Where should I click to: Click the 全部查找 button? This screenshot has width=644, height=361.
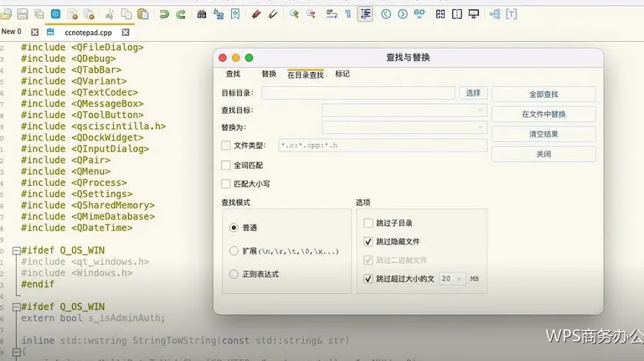coord(544,94)
